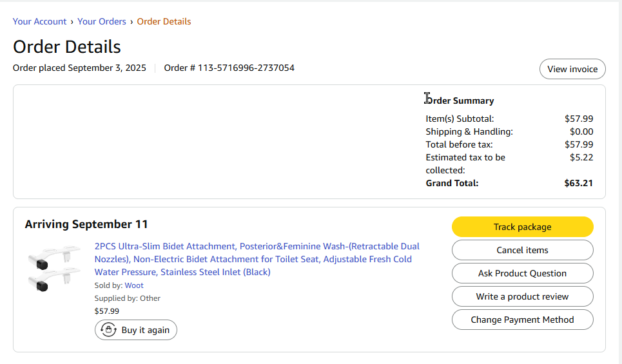This screenshot has height=364, width=622.
Task: Open the bidet attachment product thumbnail
Action: click(54, 268)
